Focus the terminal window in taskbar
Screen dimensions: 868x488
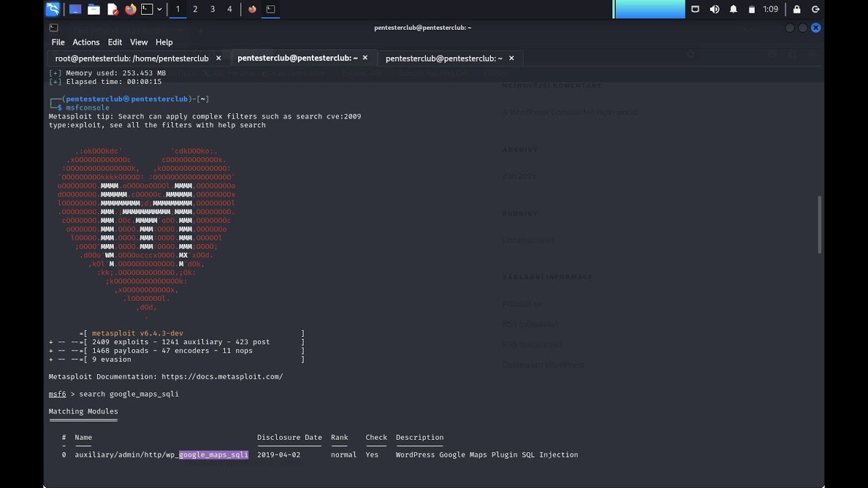(x=271, y=9)
